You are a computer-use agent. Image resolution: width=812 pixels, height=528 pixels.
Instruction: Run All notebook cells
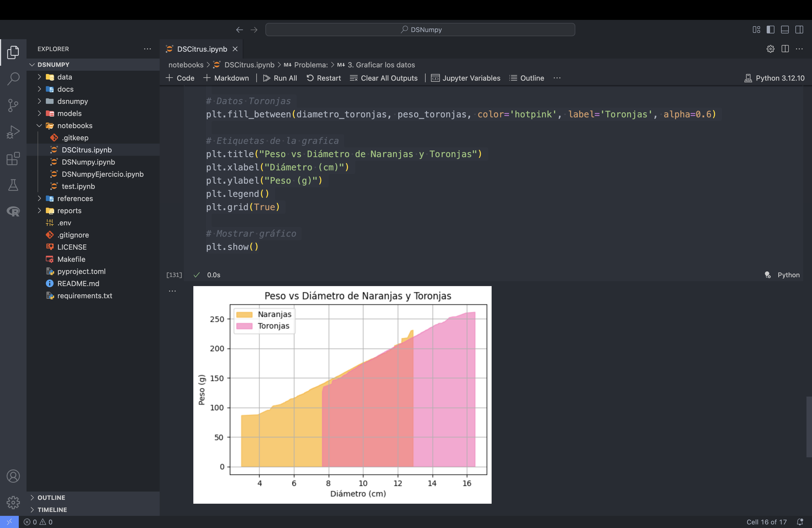click(280, 78)
